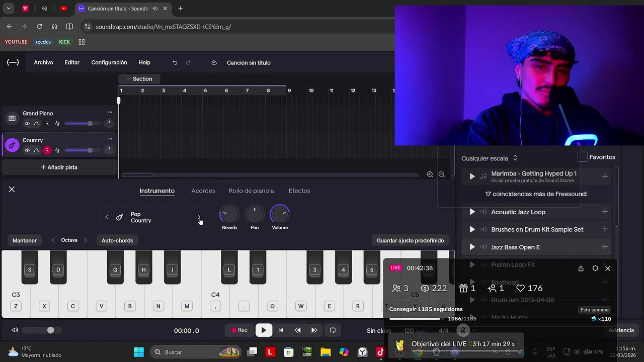The image size is (644, 362).
Task: Adjust the master volume slider
Action: (41, 330)
